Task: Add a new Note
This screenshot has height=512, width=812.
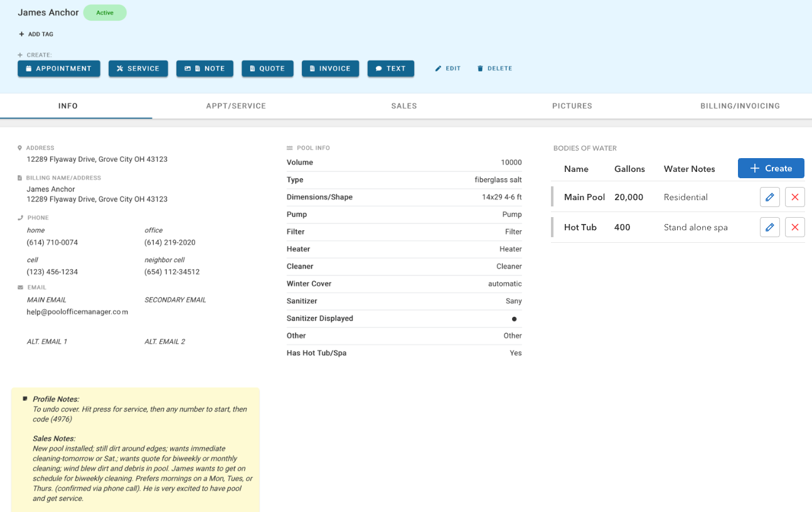Action: (205, 68)
